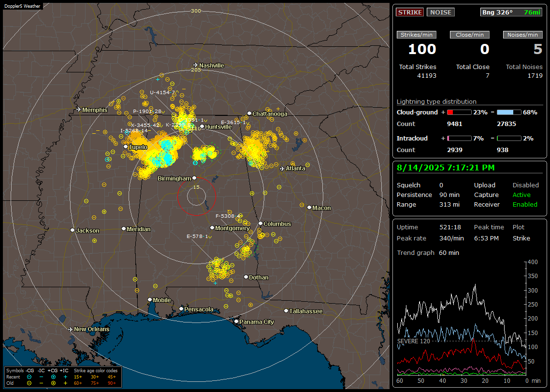Click the Pensacola city marker

[181, 308]
